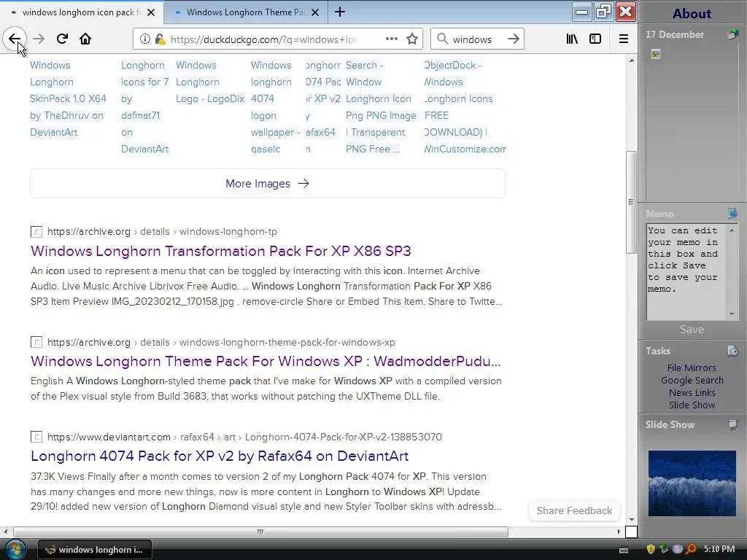This screenshot has height=560, width=747.
Task: Open the Firefox home page
Action: coord(85,39)
